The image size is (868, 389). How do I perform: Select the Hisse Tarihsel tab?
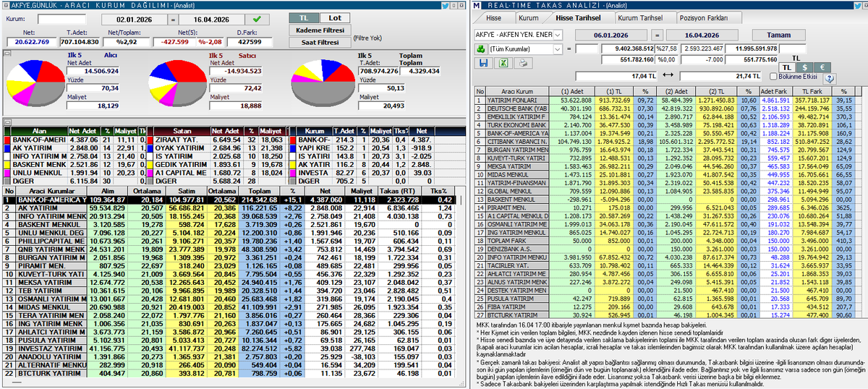pos(579,17)
